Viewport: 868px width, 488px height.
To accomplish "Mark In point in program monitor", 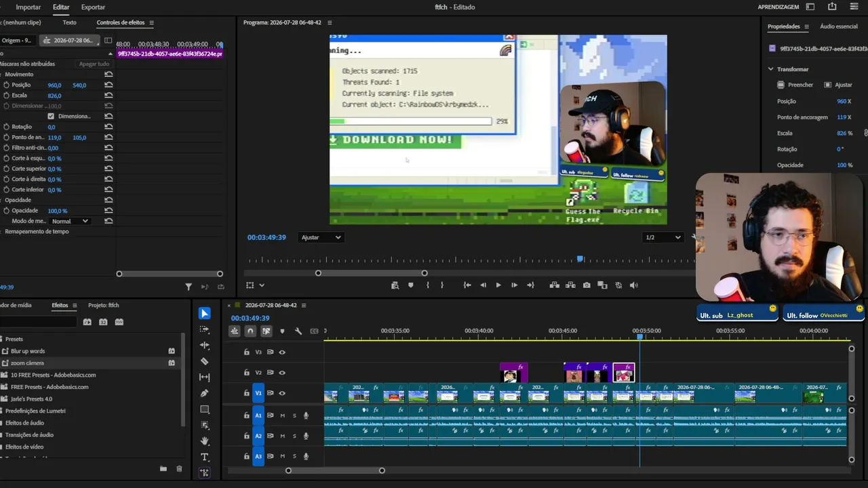I will (x=427, y=285).
